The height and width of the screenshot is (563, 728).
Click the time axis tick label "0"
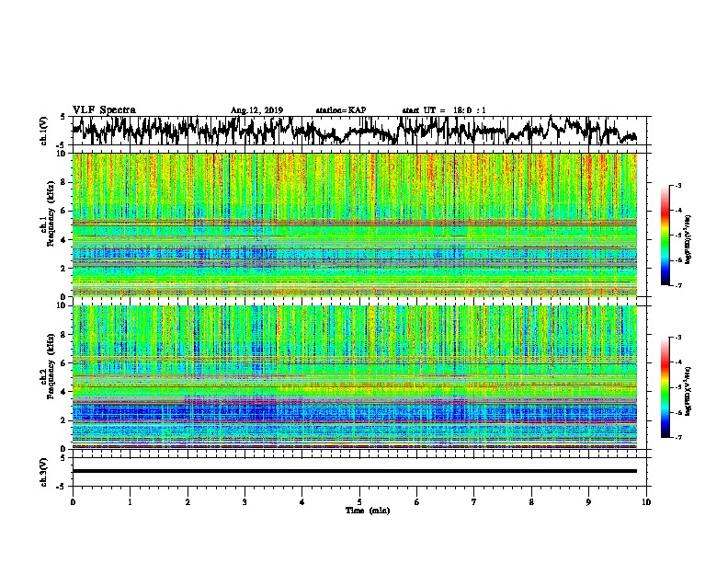pos(73,502)
